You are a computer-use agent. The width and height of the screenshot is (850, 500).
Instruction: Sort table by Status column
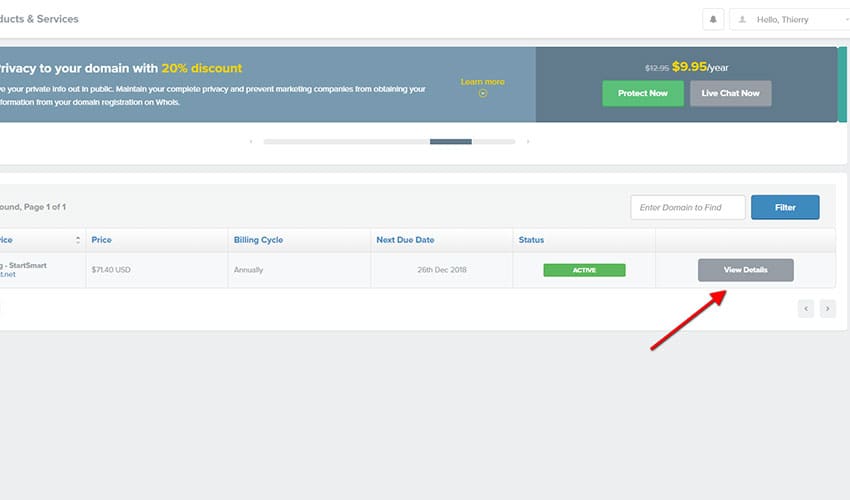point(531,240)
